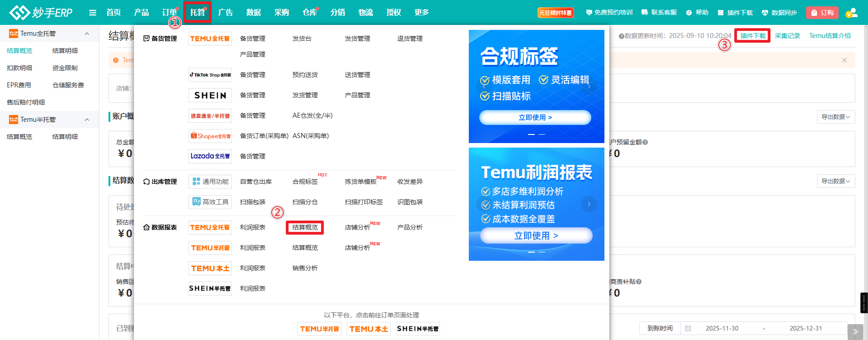Select TEMU半托管 logo in 数据报表 section
Image resolution: width=868 pixels, height=340 pixels.
210,248
